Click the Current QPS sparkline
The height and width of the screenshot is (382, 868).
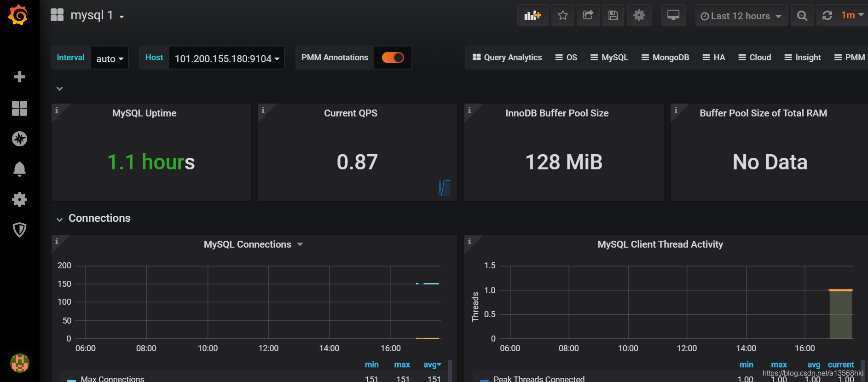coord(445,188)
